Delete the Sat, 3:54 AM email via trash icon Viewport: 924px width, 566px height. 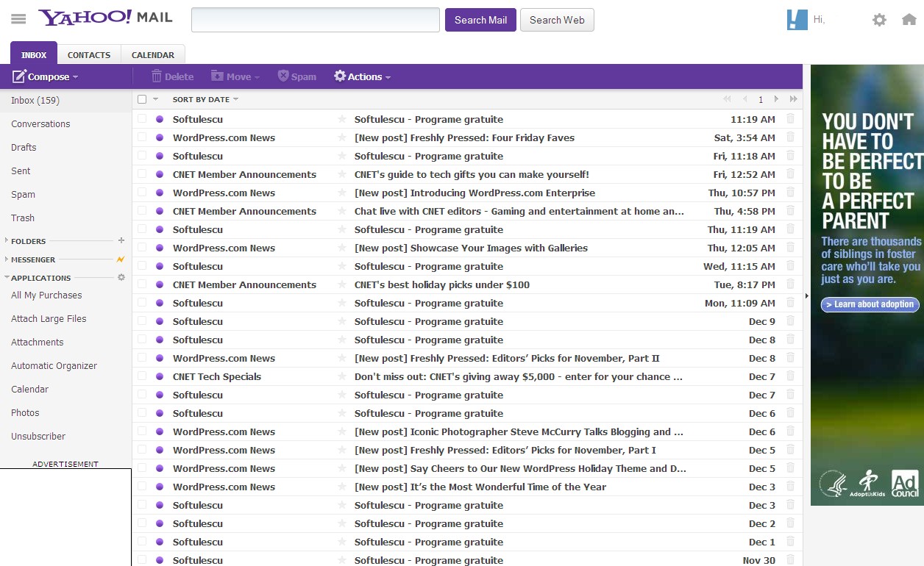pos(791,137)
